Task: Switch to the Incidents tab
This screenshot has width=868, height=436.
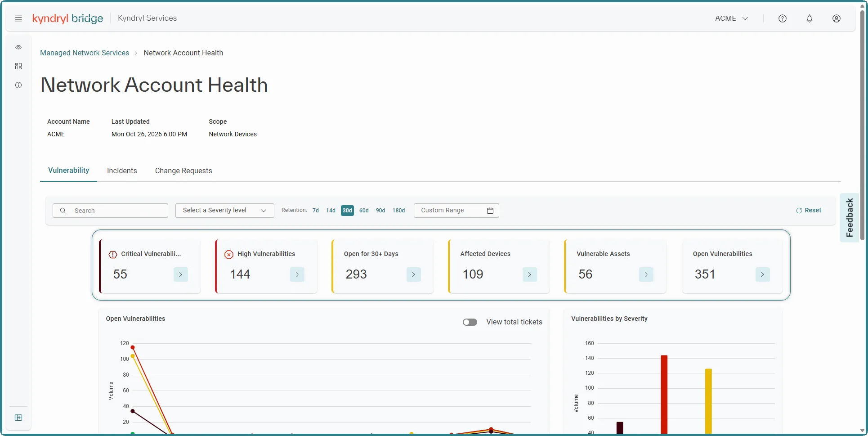Action: click(x=122, y=171)
